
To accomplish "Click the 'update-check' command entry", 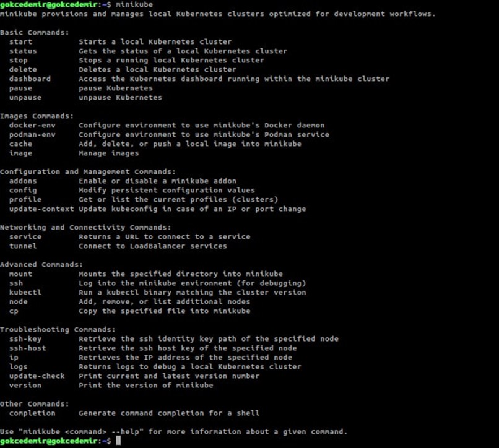I will point(37,376).
